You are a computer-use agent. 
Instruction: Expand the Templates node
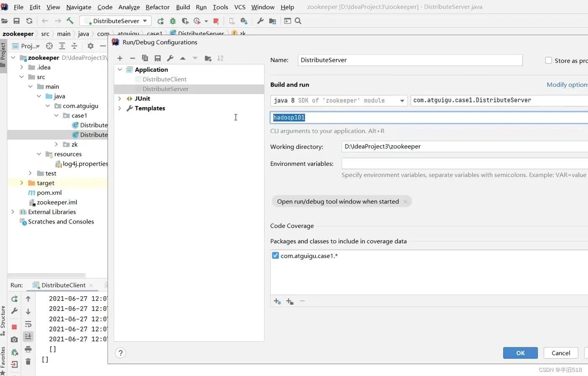(120, 108)
